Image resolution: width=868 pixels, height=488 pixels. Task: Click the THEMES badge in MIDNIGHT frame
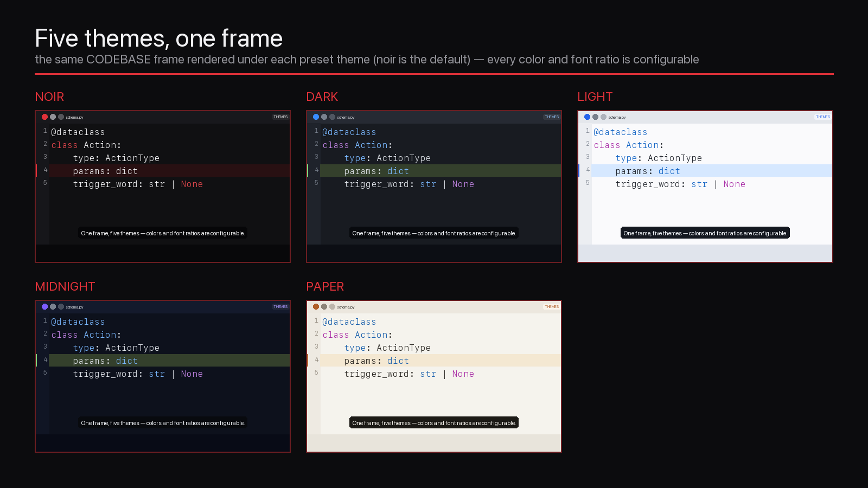tap(280, 307)
